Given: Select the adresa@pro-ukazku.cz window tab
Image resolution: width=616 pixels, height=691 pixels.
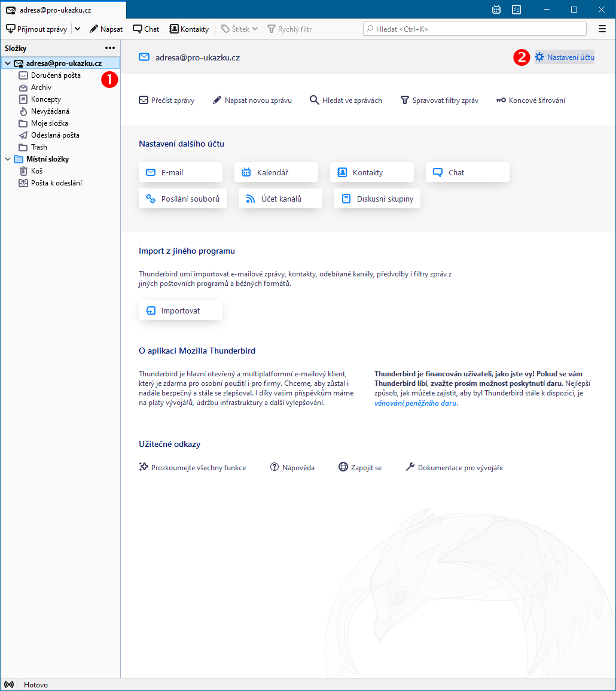Looking at the screenshot, I should pos(63,10).
